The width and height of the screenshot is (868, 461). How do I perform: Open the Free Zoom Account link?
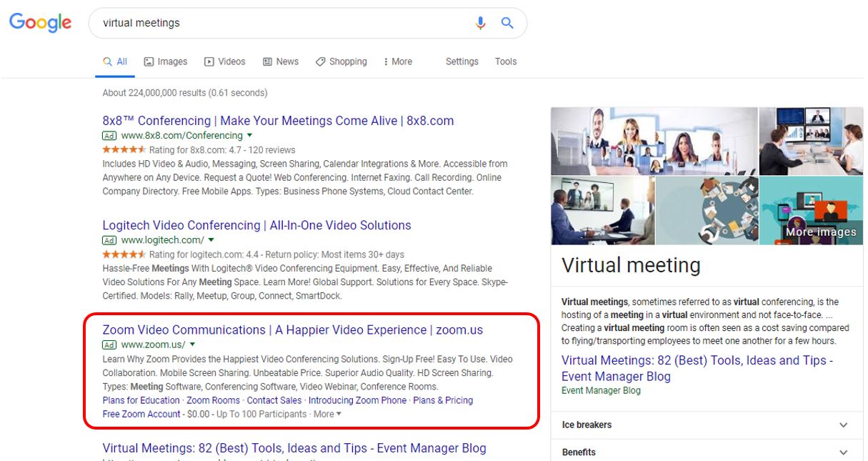(x=141, y=414)
